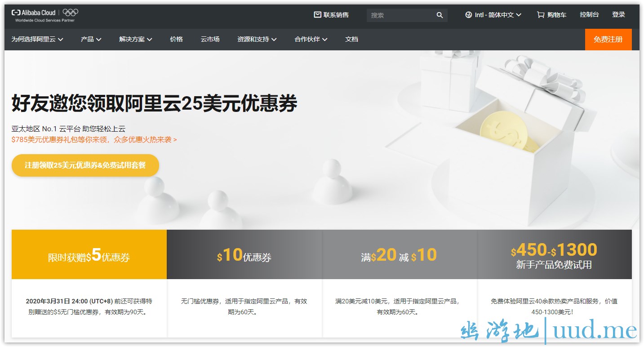Open the 文档 documentation link
Image resolution: width=644 pixels, height=347 pixels.
pyautogui.click(x=351, y=39)
